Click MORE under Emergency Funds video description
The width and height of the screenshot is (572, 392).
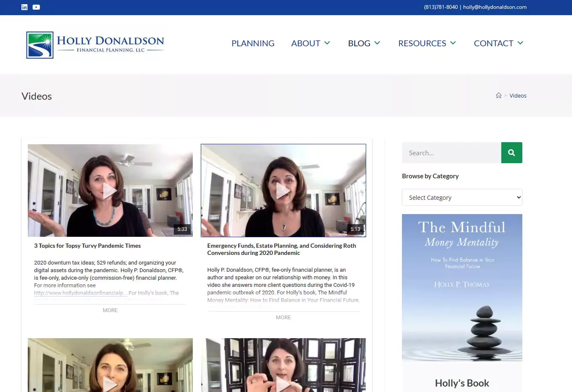[283, 317]
